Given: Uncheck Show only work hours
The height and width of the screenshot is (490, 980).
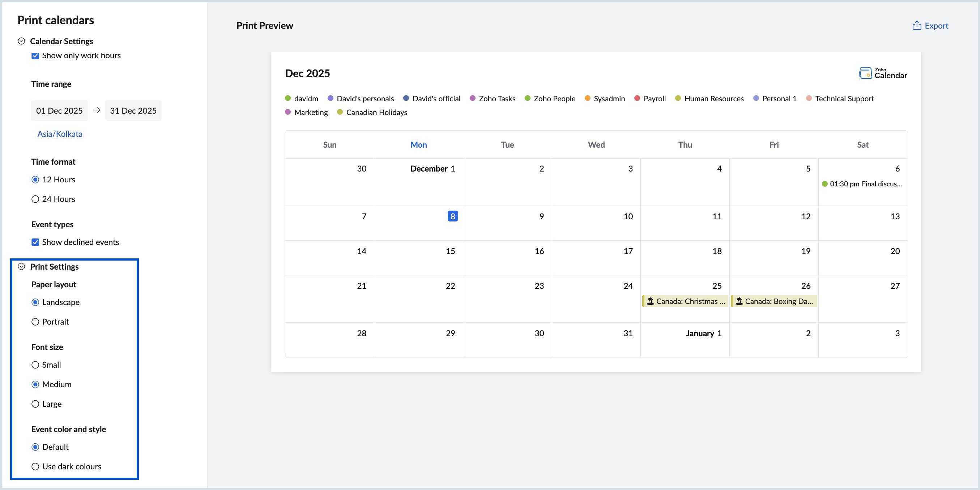Looking at the screenshot, I should (35, 56).
